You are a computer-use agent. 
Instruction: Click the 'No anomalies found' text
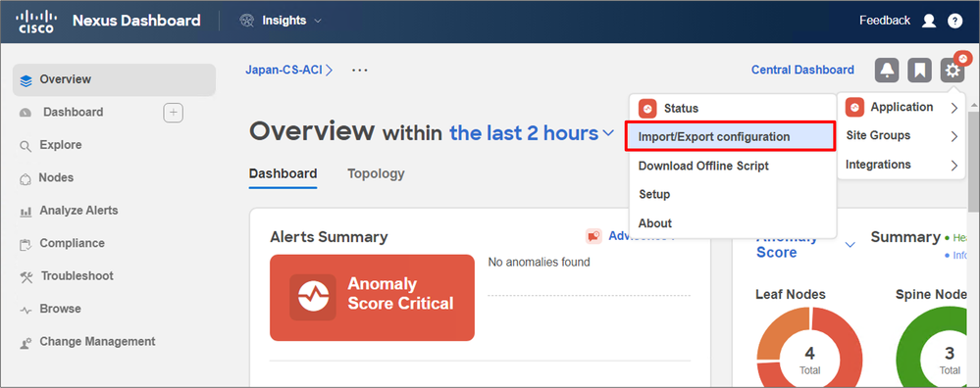(539, 262)
